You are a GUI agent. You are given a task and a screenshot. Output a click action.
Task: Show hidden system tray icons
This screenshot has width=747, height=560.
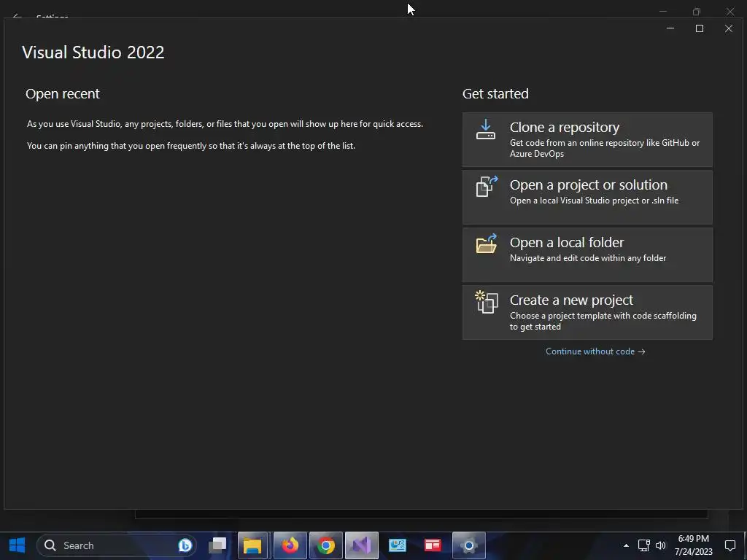click(626, 545)
